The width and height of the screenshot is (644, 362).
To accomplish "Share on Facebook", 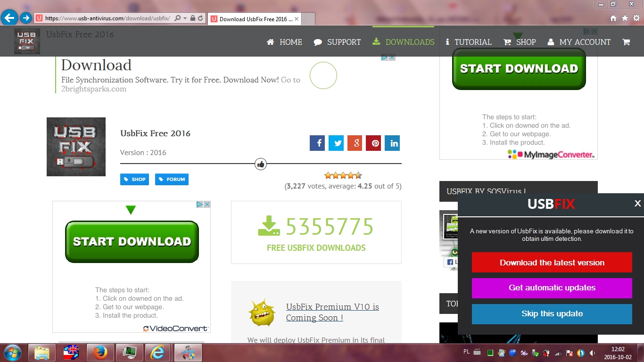I will (x=317, y=143).
